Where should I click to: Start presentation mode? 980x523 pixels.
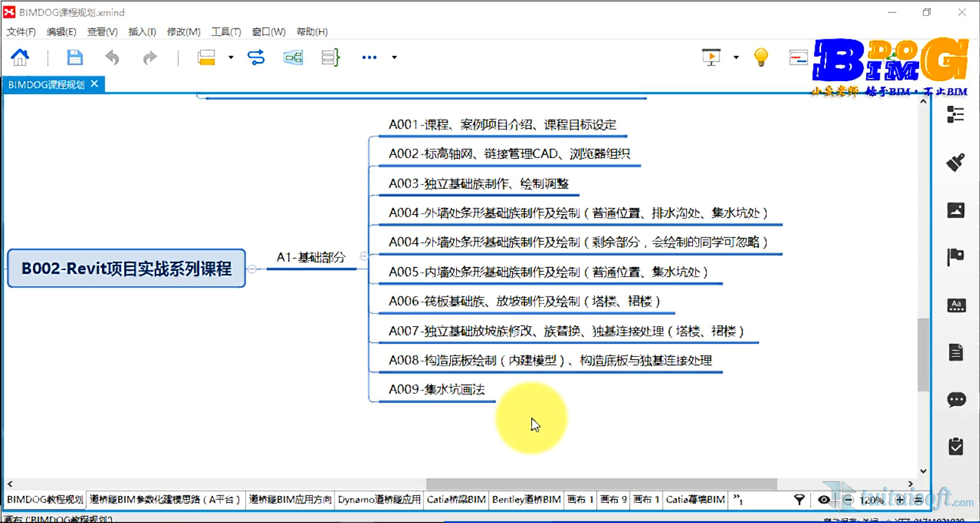coord(711,57)
